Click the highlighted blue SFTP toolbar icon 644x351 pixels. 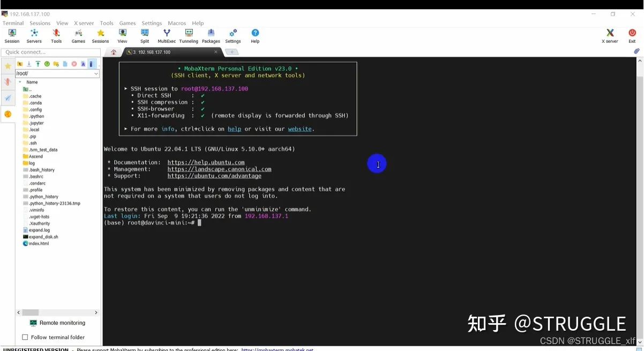click(92, 64)
